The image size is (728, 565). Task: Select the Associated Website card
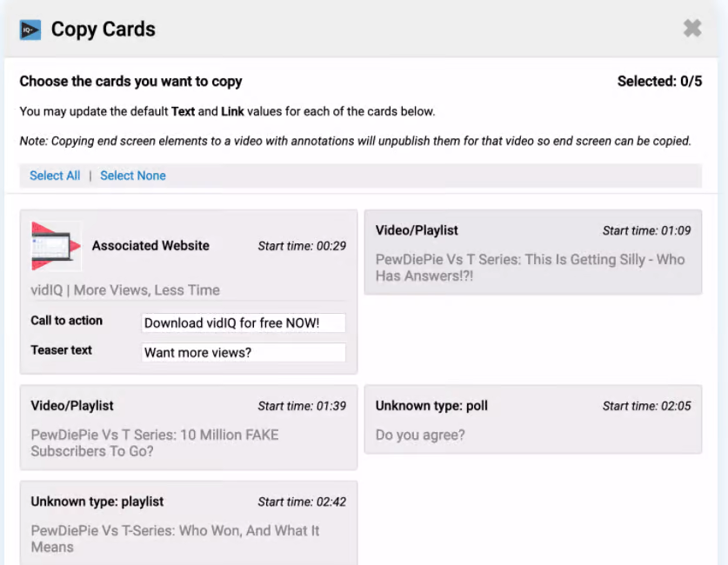[189, 292]
